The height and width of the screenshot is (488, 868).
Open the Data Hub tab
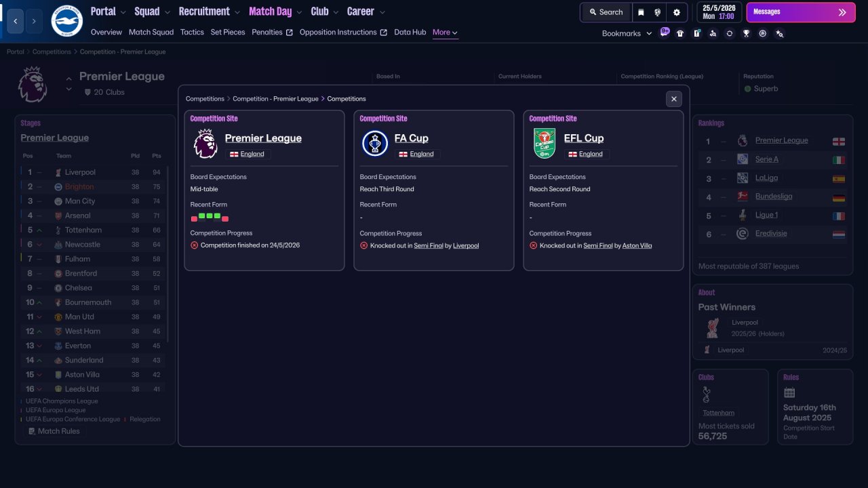pyautogui.click(x=410, y=32)
